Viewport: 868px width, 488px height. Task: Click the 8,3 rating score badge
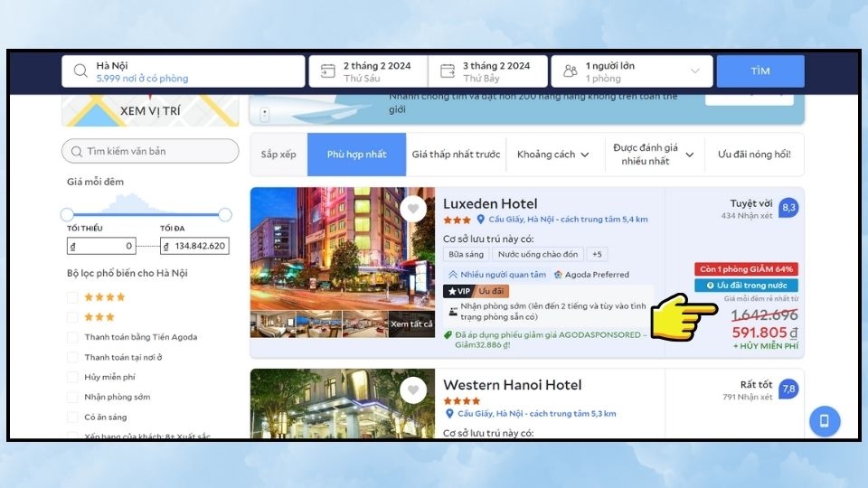[x=788, y=208]
